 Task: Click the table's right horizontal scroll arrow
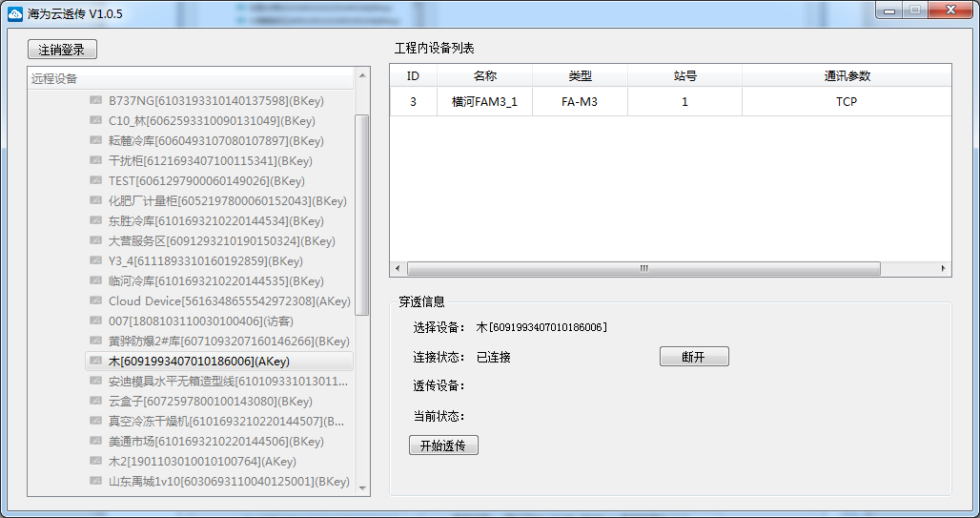coord(943,268)
